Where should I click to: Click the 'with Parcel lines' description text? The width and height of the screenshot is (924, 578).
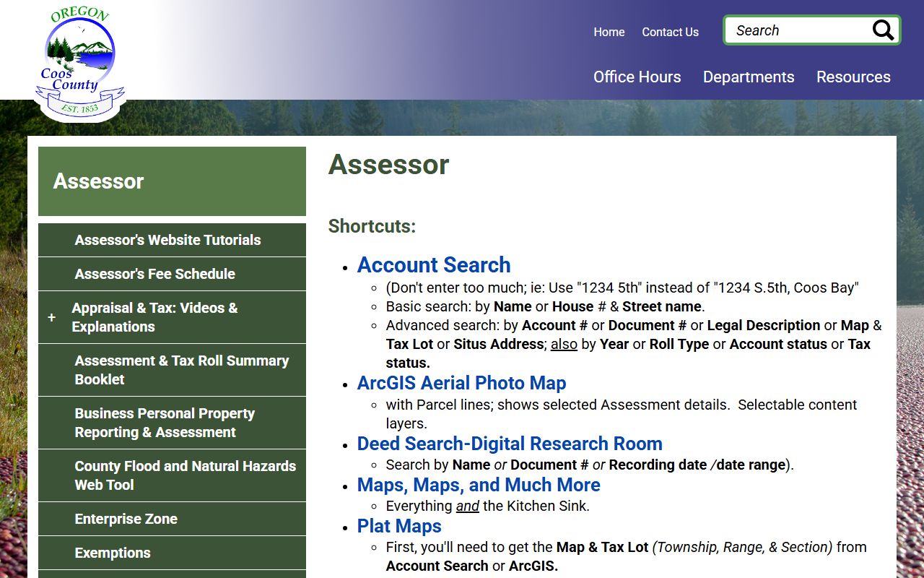(x=622, y=414)
